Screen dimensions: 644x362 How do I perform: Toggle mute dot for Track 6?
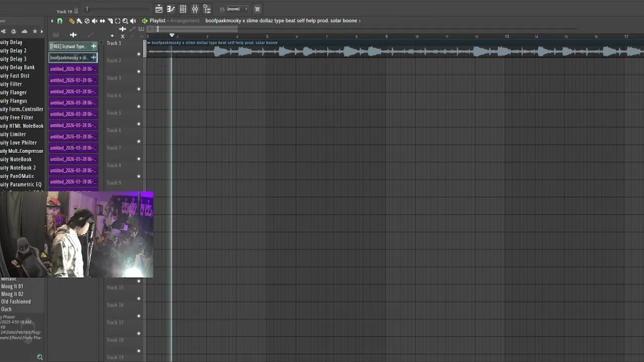pos(139,141)
